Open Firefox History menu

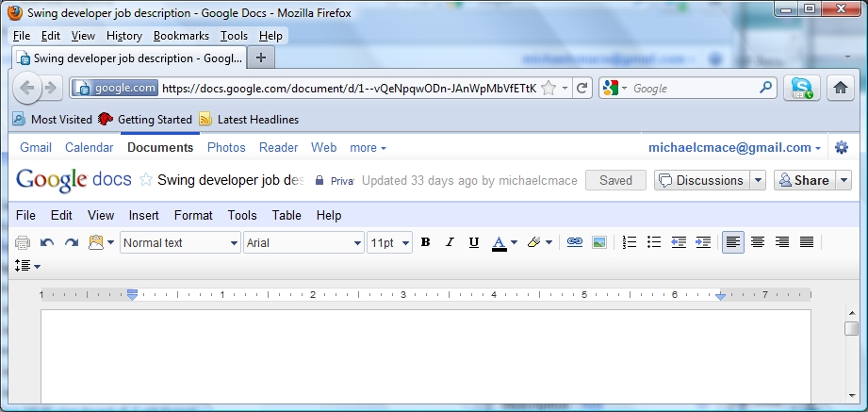click(x=124, y=36)
